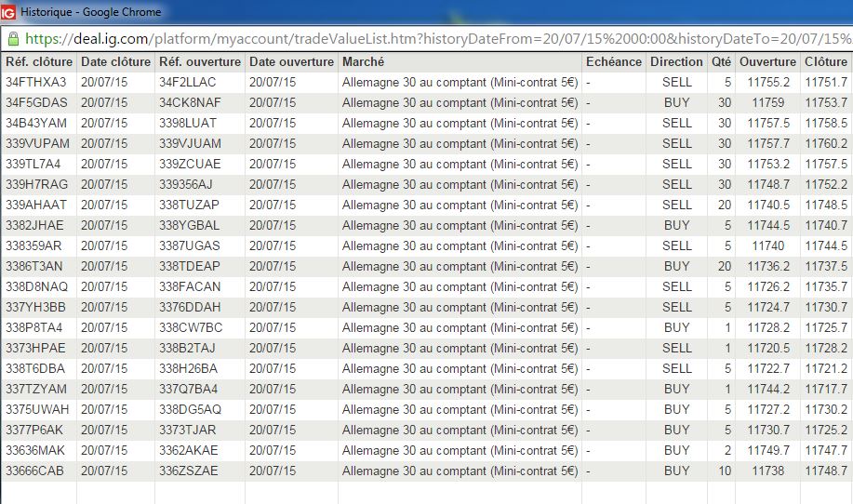Click the 'Clôture' price column header
Screen dimensions: 853x504
tap(826, 62)
